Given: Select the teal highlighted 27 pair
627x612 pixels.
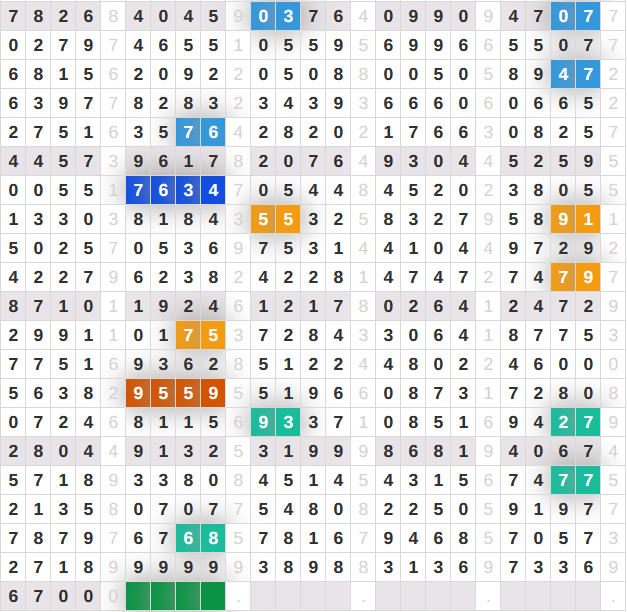Looking at the screenshot, I should [575, 422].
